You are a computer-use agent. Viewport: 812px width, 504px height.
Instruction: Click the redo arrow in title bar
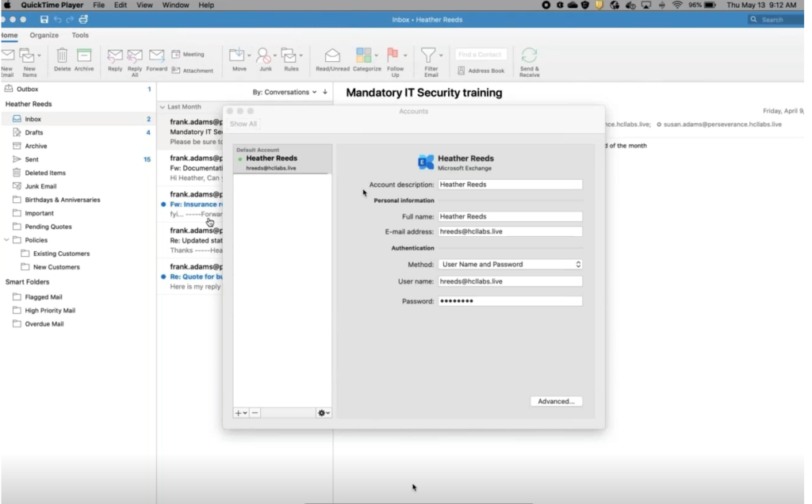pyautogui.click(x=70, y=20)
